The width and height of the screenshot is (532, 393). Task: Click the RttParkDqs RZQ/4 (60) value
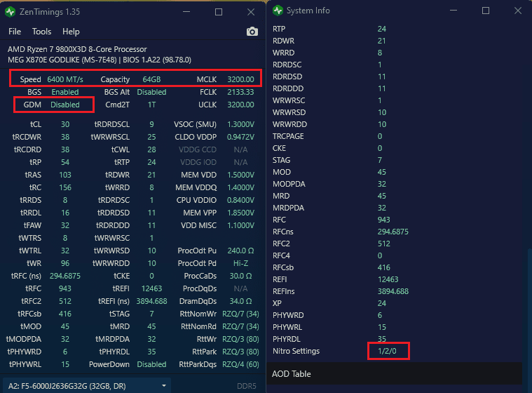pos(240,364)
